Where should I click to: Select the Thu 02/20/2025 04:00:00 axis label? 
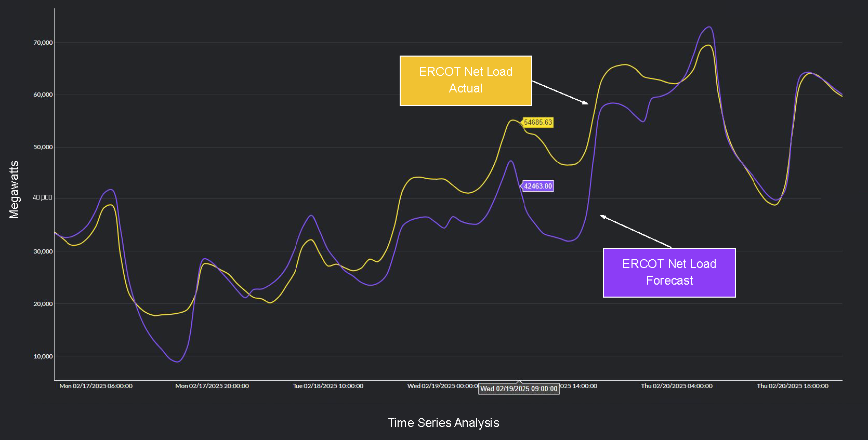tap(676, 386)
